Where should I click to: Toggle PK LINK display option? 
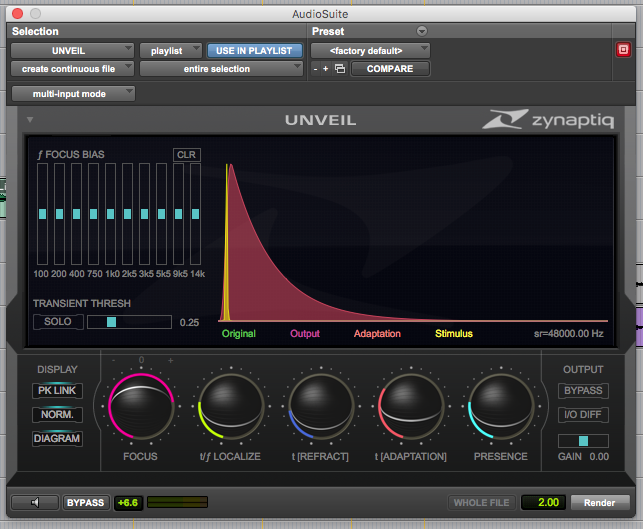pyautogui.click(x=57, y=390)
